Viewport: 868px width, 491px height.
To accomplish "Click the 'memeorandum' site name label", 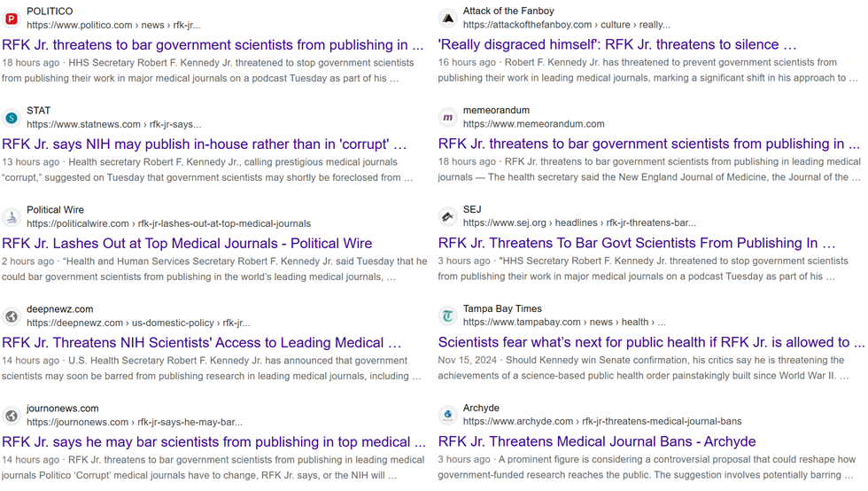I will click(x=496, y=110).
